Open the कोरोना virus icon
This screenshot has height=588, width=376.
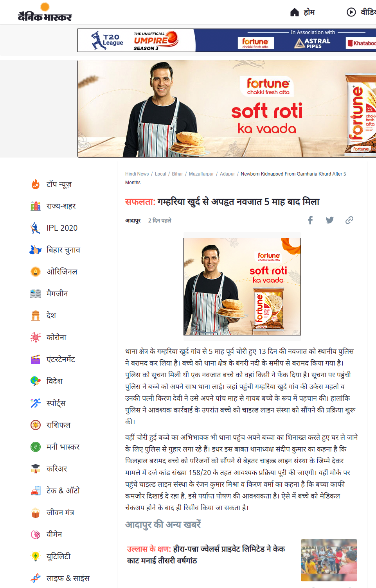coord(36,337)
